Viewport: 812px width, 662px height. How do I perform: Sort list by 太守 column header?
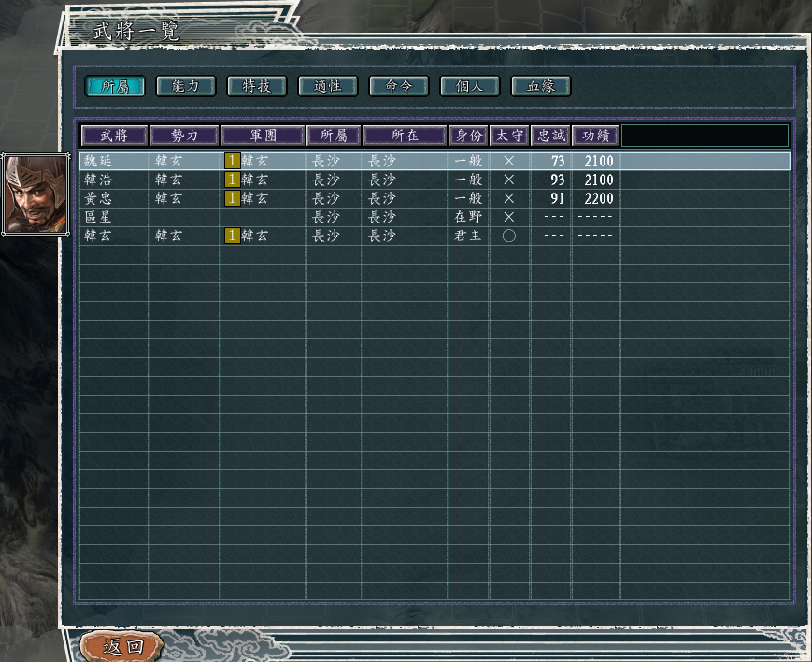509,136
